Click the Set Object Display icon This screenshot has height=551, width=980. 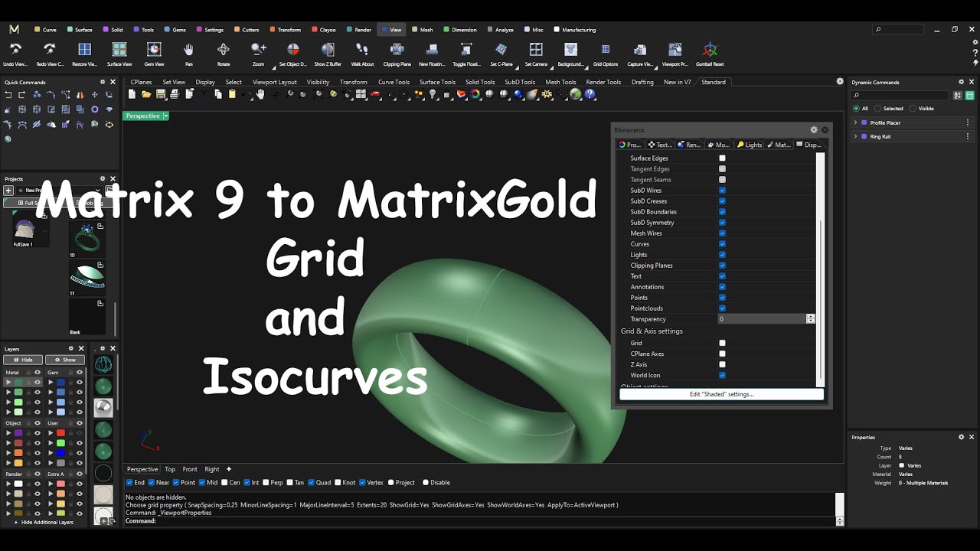tap(293, 49)
